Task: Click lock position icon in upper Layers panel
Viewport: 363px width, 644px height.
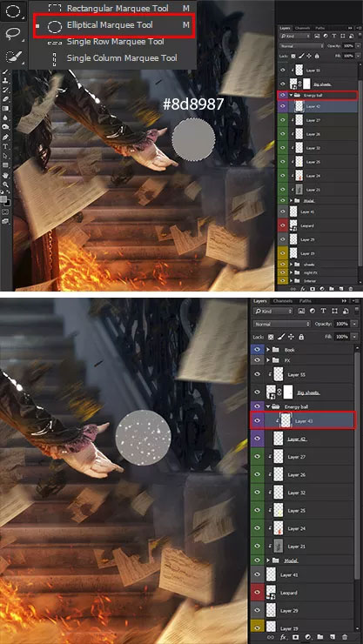Action: coord(309,56)
